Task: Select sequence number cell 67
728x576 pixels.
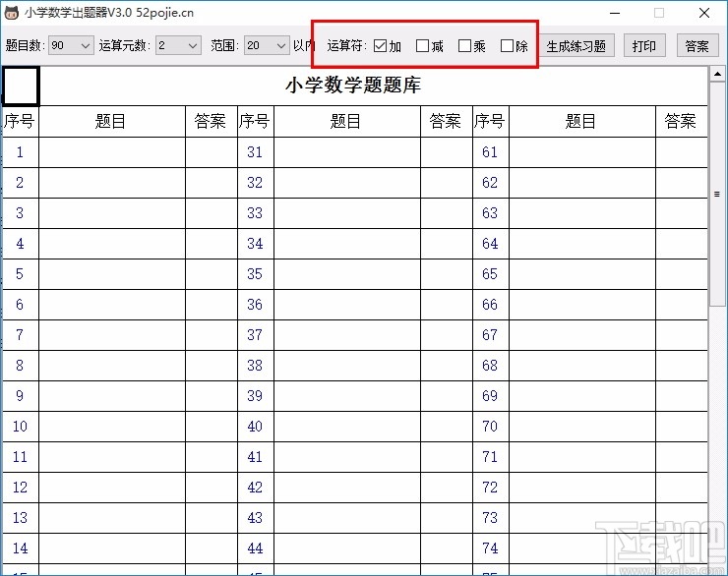Action: point(491,335)
